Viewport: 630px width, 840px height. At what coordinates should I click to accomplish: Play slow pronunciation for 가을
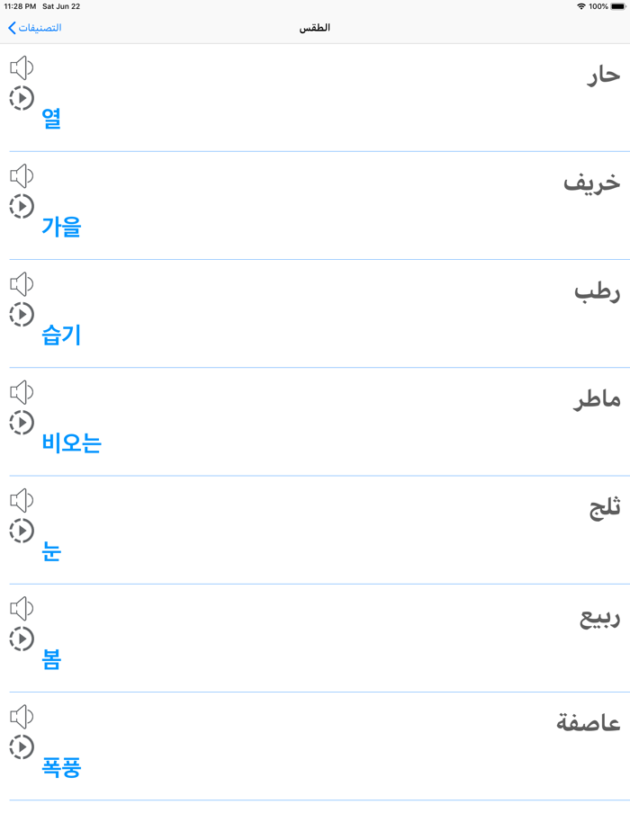point(21,205)
